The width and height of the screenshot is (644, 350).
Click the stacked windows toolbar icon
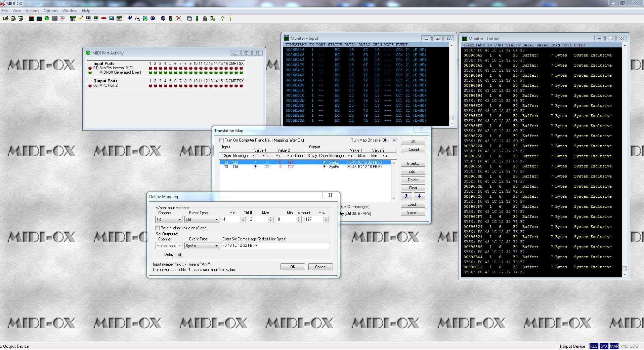pyautogui.click(x=189, y=18)
